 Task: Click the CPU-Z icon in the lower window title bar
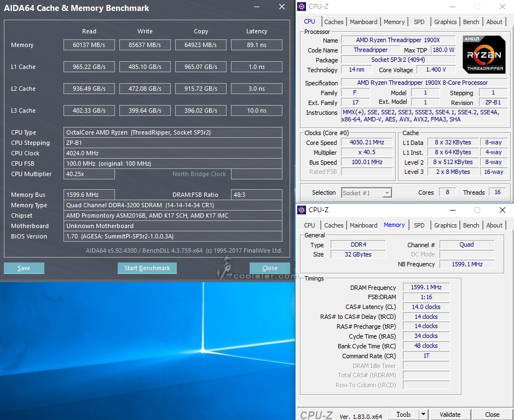click(302, 210)
